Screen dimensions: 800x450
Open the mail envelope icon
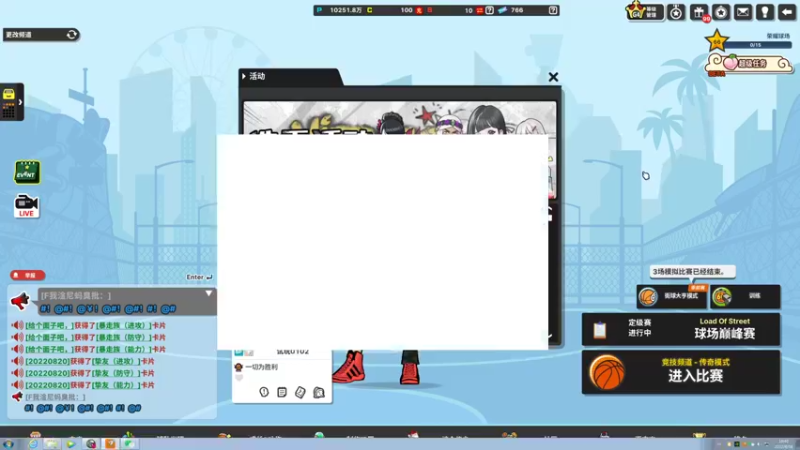point(743,12)
